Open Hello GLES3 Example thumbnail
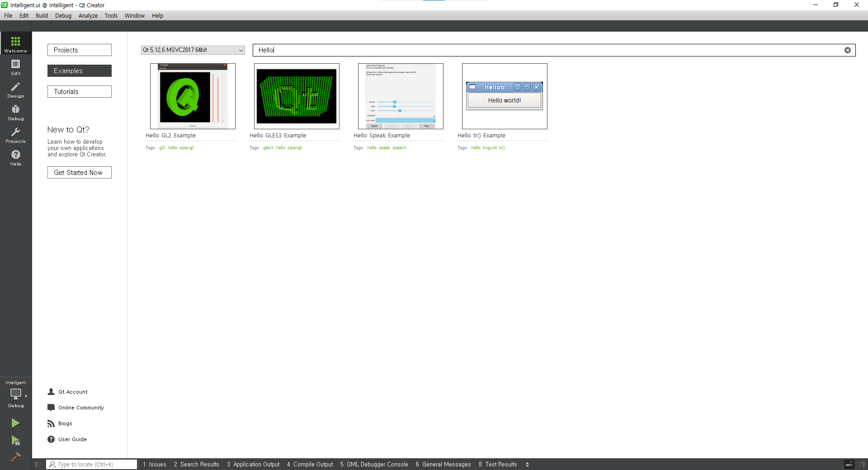 tap(297, 96)
